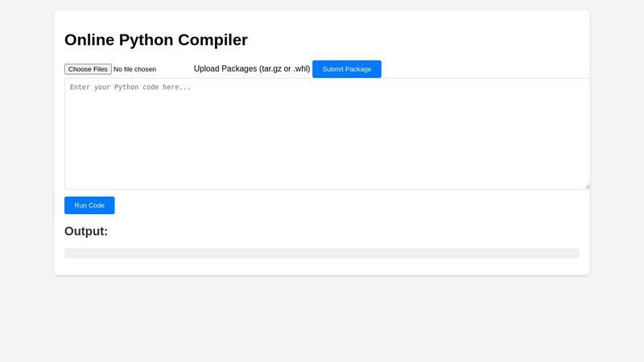Click the Output heading

86,232
